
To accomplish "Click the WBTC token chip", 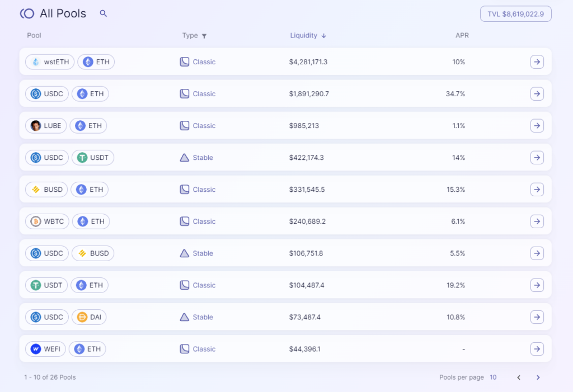I will click(x=47, y=221).
